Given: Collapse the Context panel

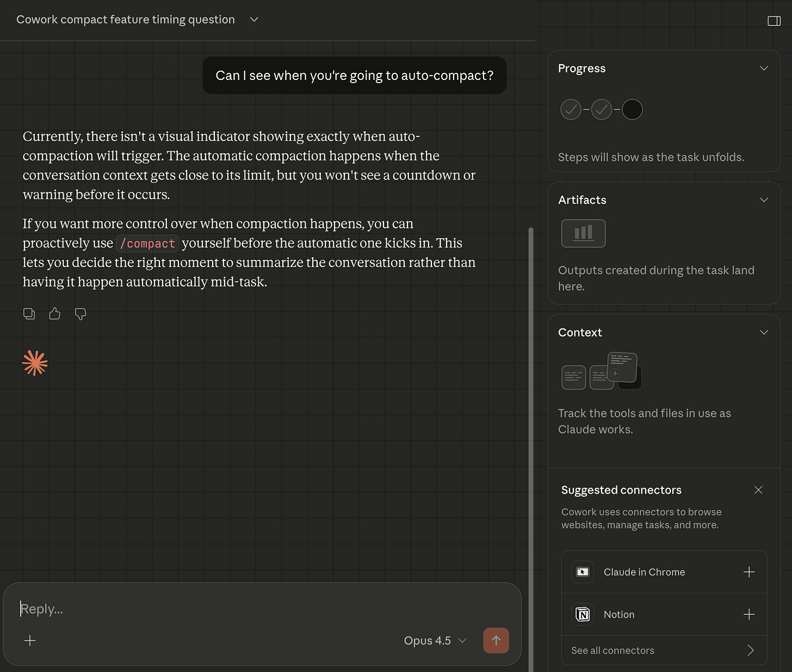Looking at the screenshot, I should pos(764,332).
